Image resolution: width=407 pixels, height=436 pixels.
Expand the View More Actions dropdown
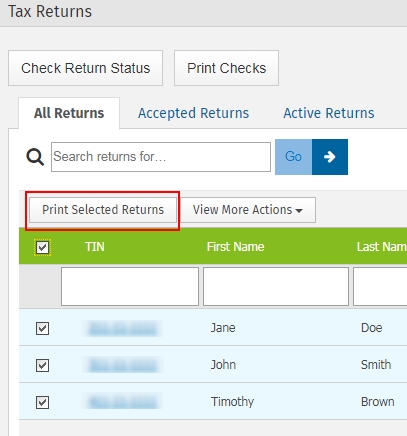point(248,210)
